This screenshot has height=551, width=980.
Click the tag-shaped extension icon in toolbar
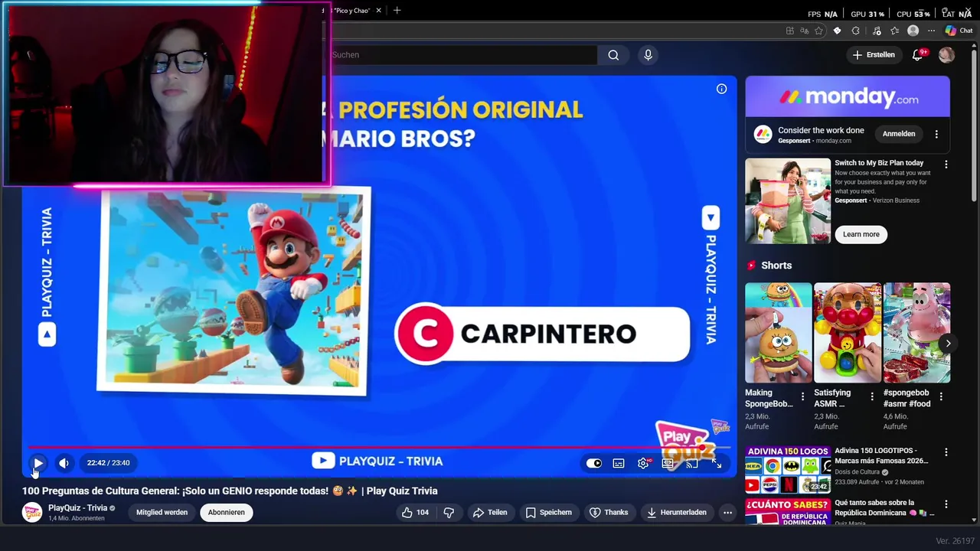coord(837,31)
